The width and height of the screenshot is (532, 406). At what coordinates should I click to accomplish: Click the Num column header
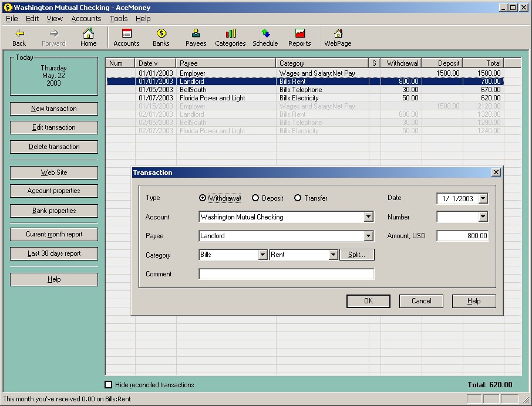[120, 63]
